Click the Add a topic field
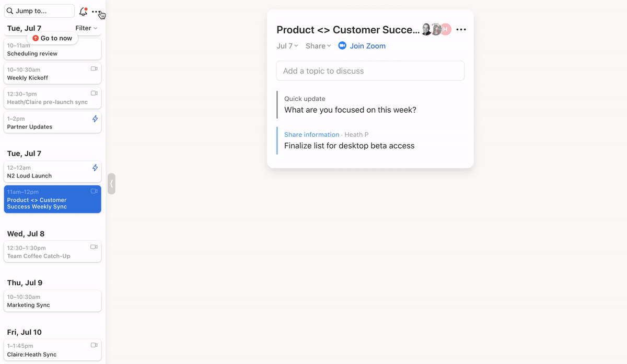This screenshot has height=364, width=627. pos(370,71)
